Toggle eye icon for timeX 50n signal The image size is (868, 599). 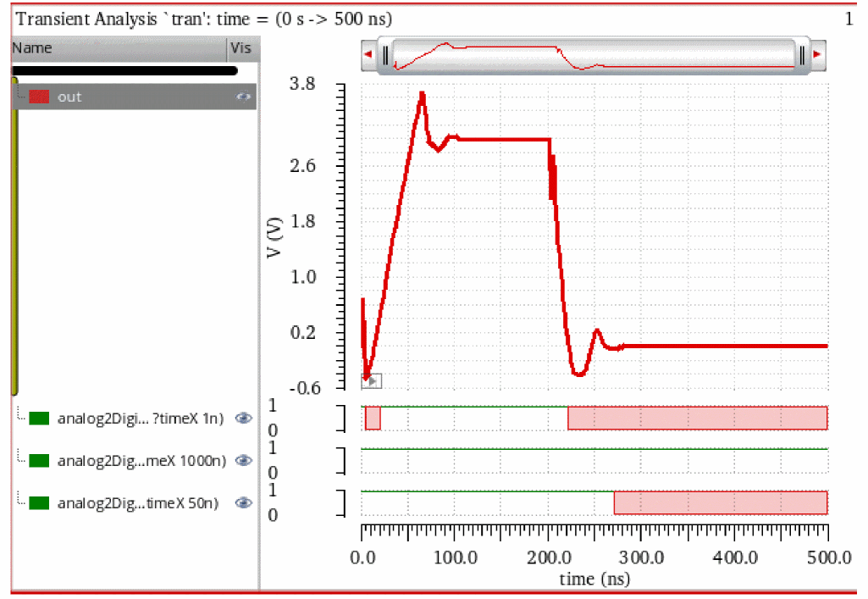click(244, 502)
